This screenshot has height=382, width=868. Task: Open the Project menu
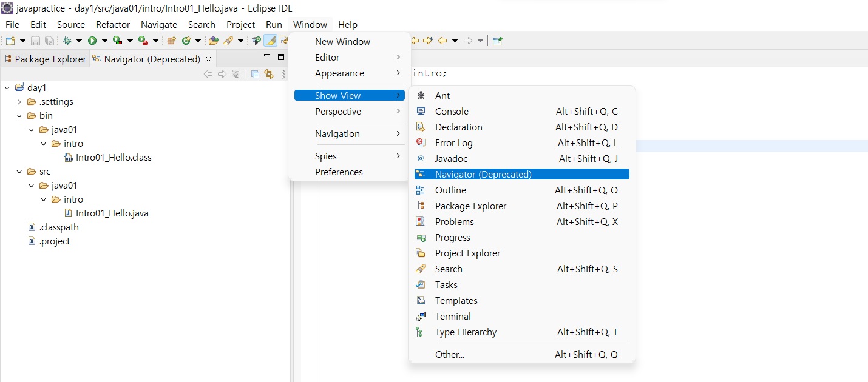[x=240, y=25]
